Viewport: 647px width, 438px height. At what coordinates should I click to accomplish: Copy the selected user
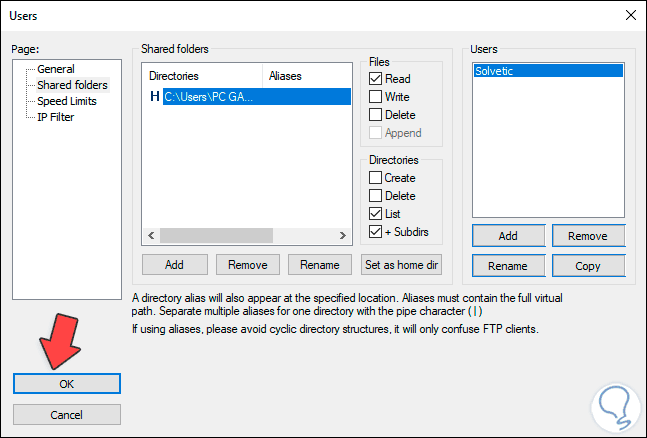click(x=588, y=266)
